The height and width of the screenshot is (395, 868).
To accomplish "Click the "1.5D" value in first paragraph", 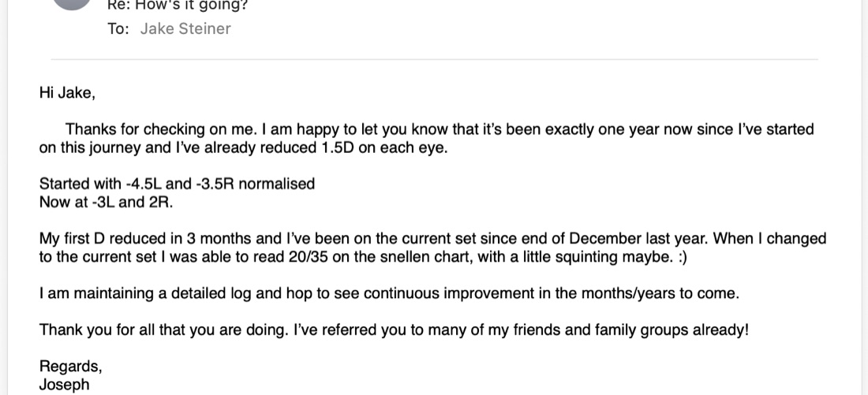I will pyautogui.click(x=337, y=148).
